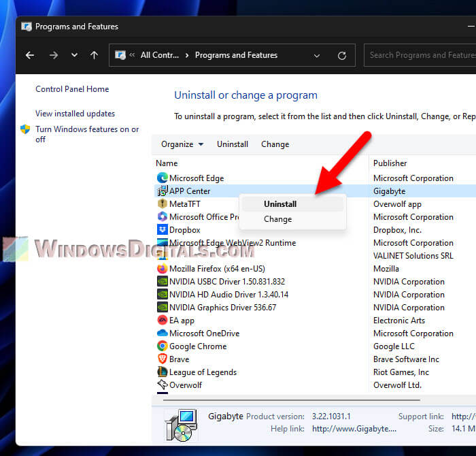Select Microsoft Edge WebView2 Runtime entry
476x456 pixels.
[233, 243]
